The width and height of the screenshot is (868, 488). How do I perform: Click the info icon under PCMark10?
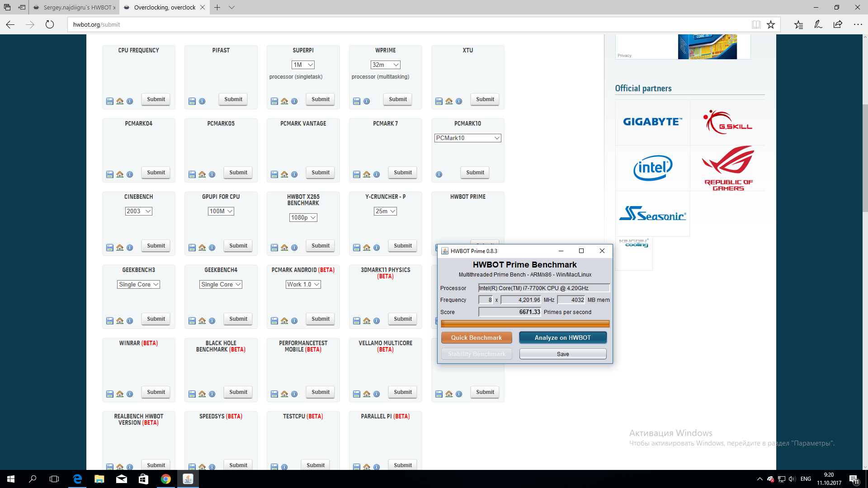(x=439, y=174)
